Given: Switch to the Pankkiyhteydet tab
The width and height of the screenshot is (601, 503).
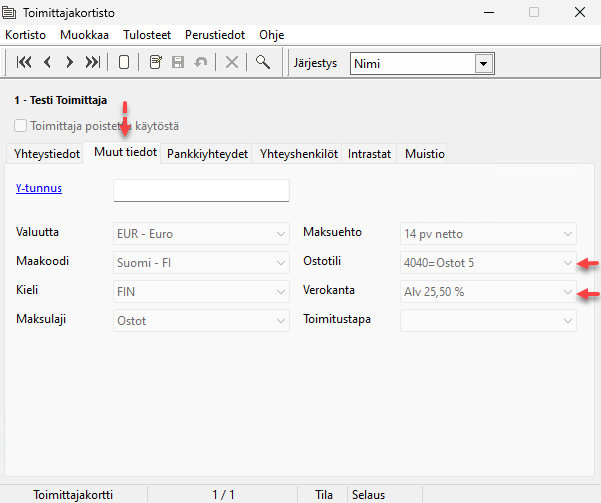Looking at the screenshot, I should pyautogui.click(x=207, y=154).
